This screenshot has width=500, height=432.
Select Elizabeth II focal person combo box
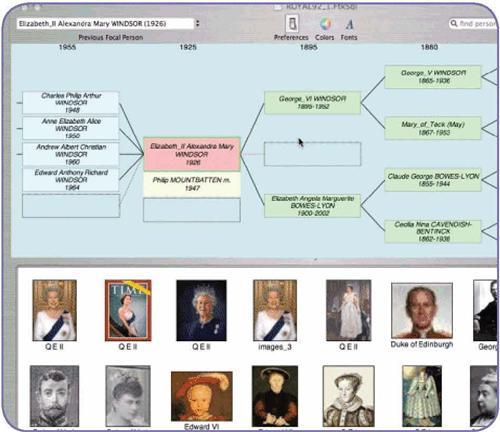click(x=106, y=23)
